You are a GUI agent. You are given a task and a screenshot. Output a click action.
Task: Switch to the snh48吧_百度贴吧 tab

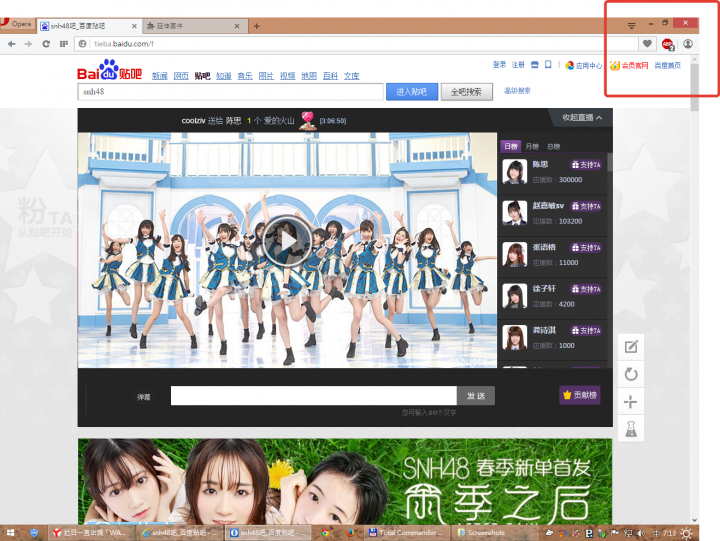click(89, 26)
